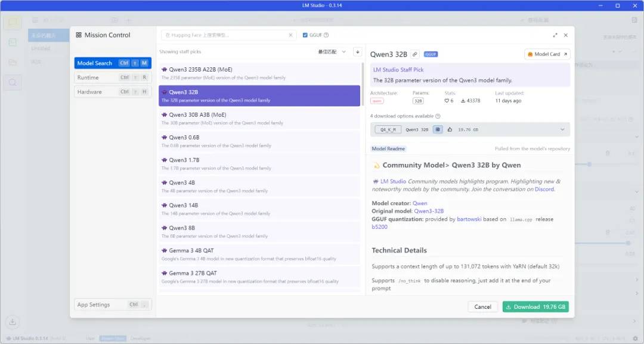Click the LM Studio link in readme
The width and height of the screenshot is (644, 344).
click(393, 181)
